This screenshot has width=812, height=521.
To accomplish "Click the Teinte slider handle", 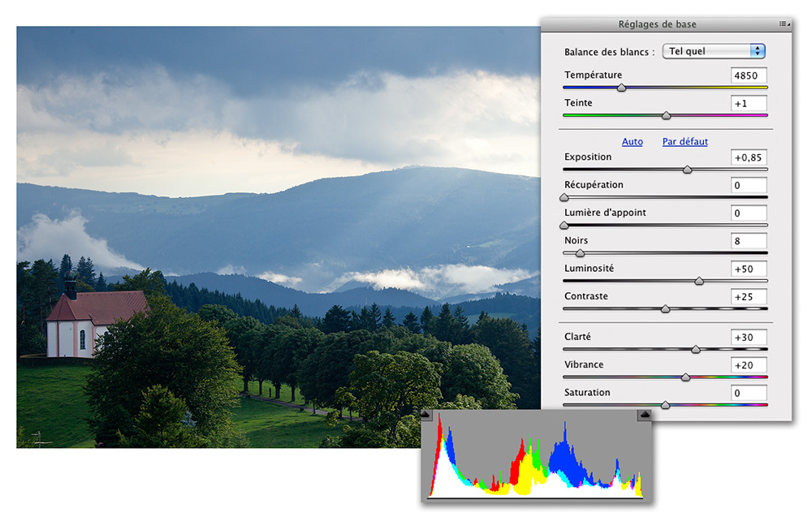I will pyautogui.click(x=667, y=116).
